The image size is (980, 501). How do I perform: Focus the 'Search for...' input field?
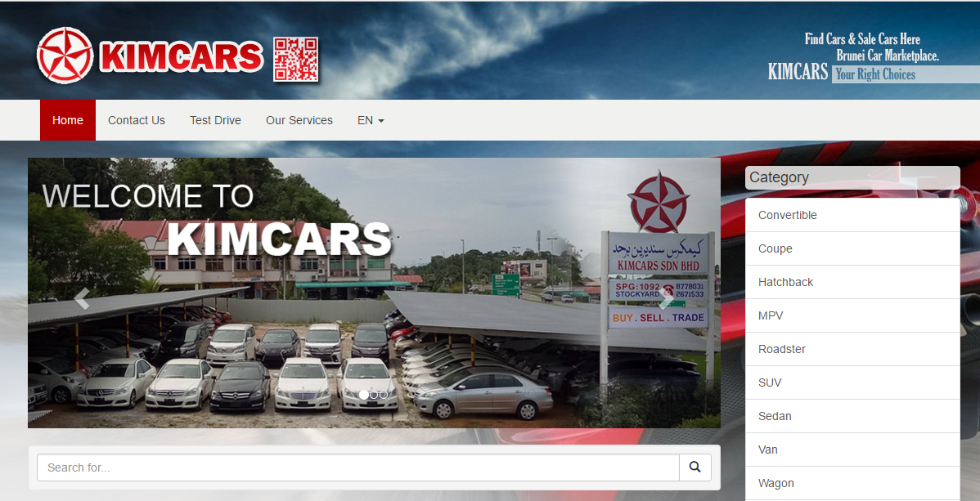pos(357,467)
